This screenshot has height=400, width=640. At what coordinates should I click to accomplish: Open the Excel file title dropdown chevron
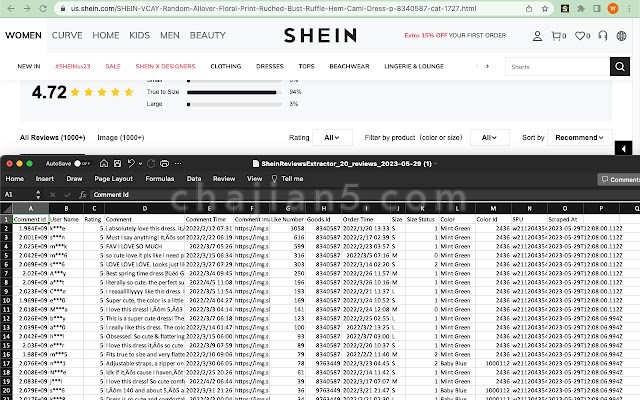(436, 164)
